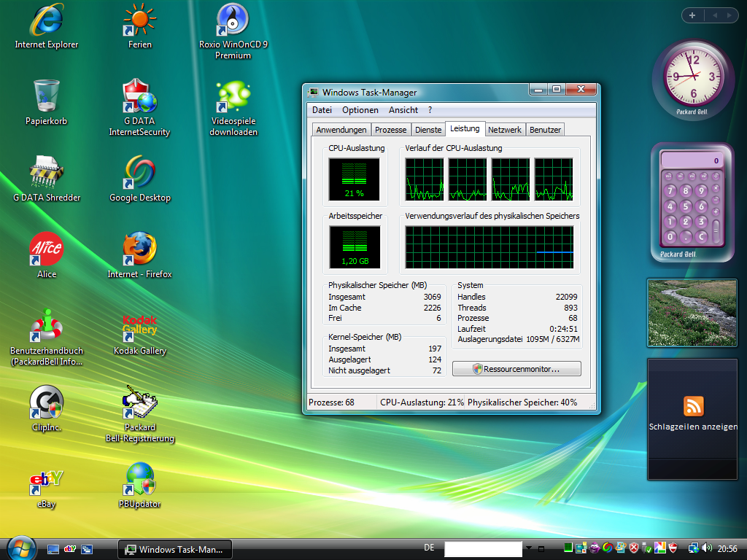Click the network connection tray icon
This screenshot has width=747, height=560.
tap(694, 548)
